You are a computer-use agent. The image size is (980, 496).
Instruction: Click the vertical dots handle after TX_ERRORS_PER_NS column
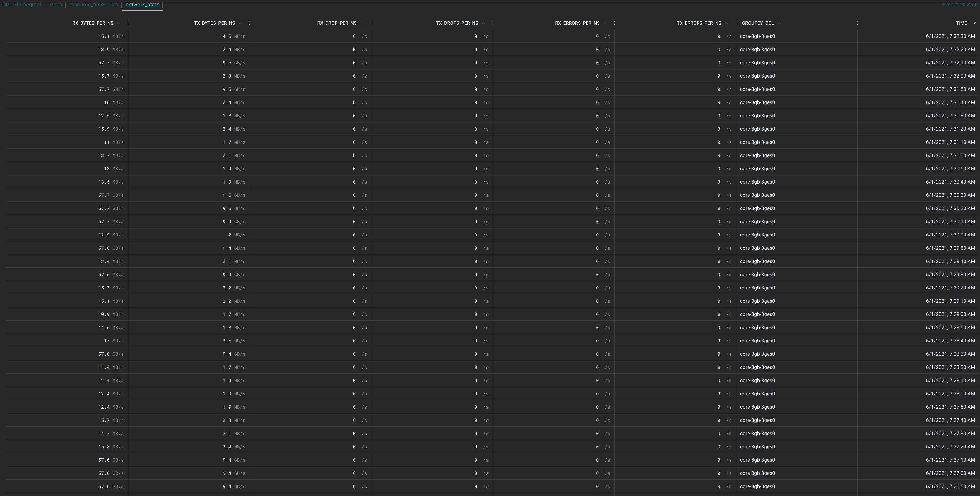pos(736,23)
